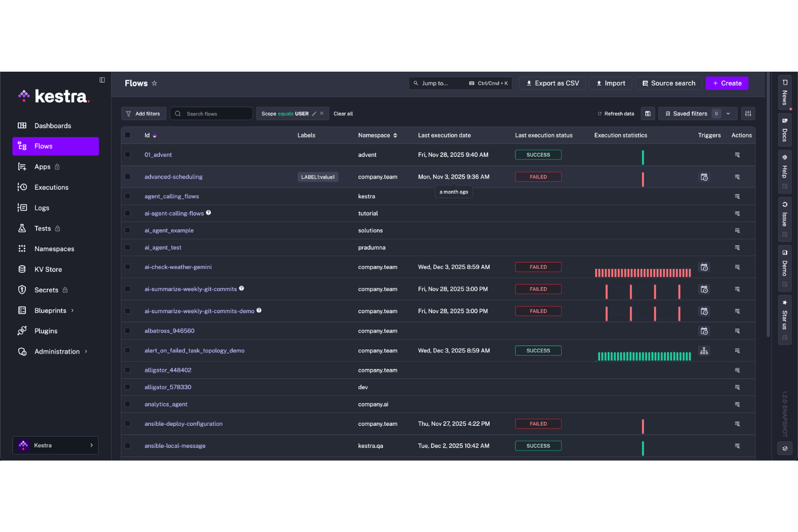
Task: Check the ai-check-weather-gemini row checkbox
Action: 128,267
